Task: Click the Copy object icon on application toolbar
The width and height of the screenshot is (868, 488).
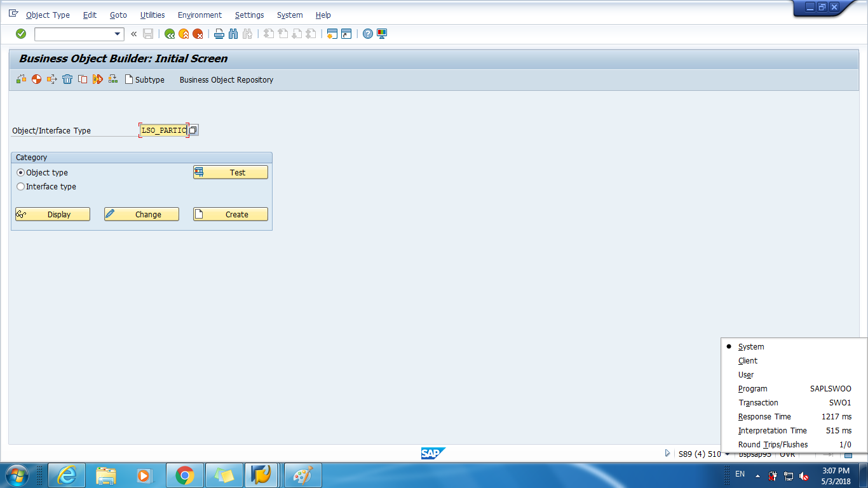Action: pos(83,79)
